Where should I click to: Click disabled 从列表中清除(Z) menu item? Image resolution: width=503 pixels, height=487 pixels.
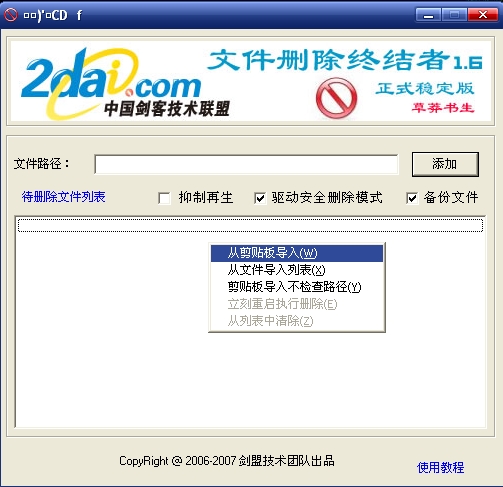click(x=297, y=321)
